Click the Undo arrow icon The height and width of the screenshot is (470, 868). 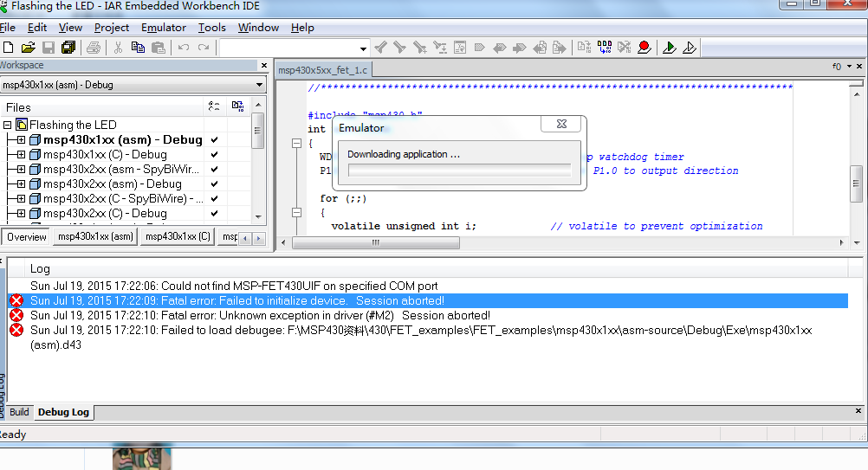[184, 48]
